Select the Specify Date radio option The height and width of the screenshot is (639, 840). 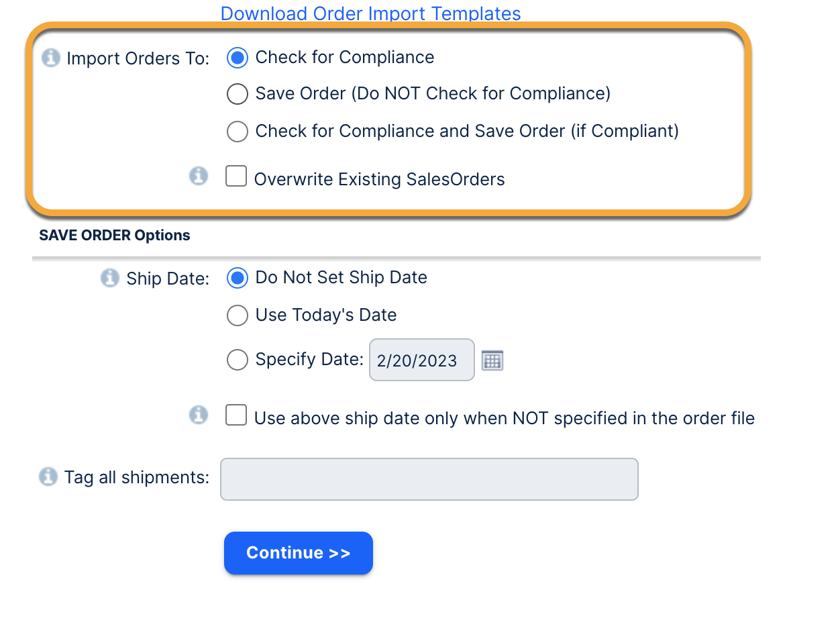(x=238, y=360)
